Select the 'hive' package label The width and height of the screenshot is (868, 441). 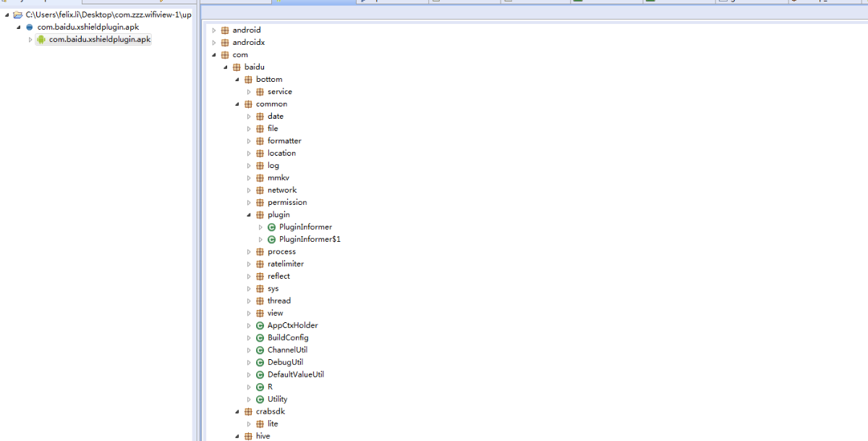pos(263,437)
